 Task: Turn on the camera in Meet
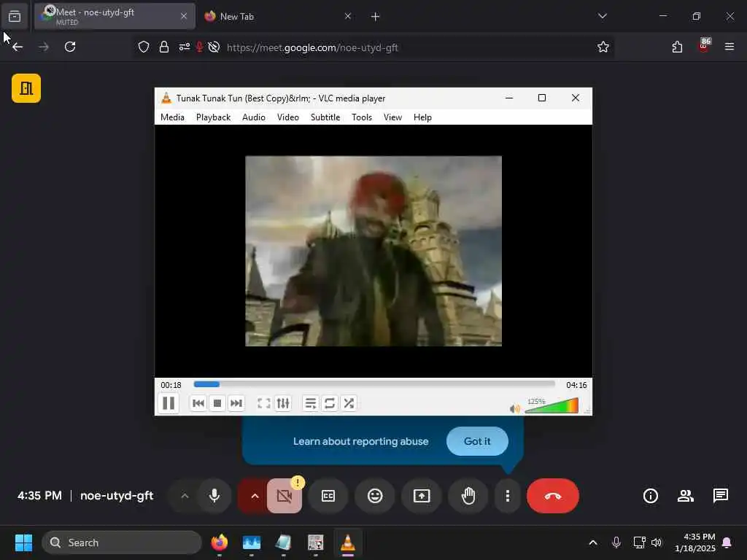[285, 496]
